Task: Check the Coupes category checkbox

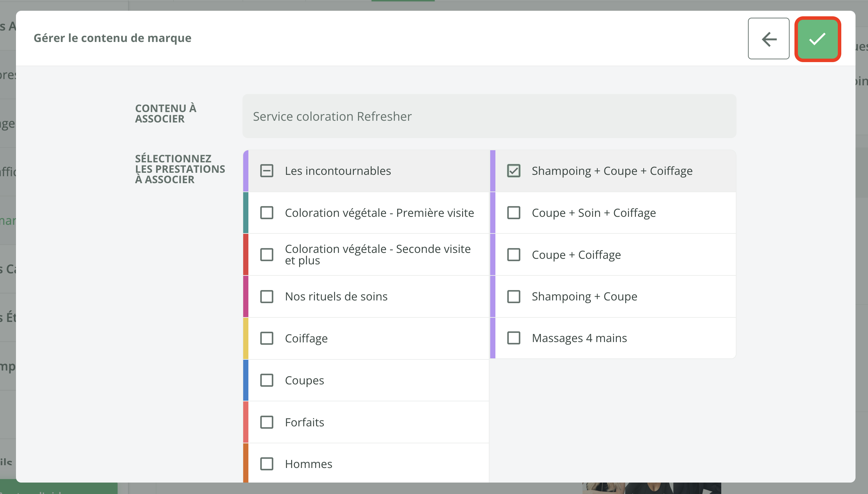Action: (x=266, y=380)
